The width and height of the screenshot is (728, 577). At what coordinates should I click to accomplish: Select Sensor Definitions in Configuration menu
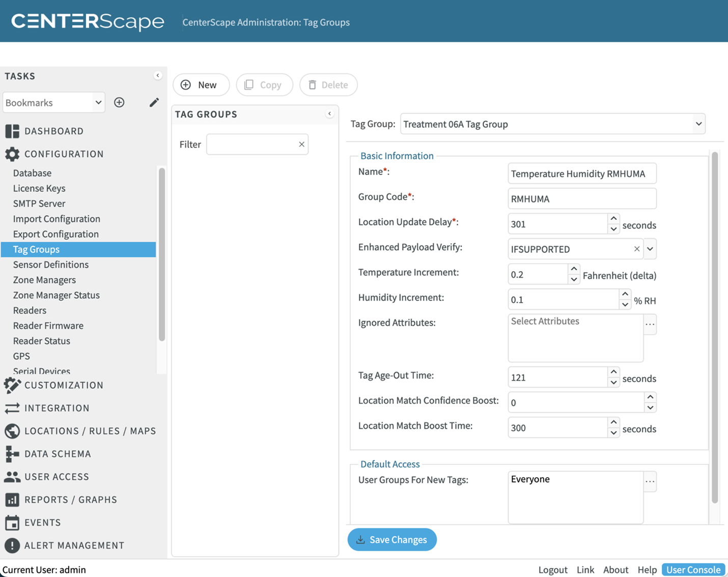pyautogui.click(x=51, y=265)
